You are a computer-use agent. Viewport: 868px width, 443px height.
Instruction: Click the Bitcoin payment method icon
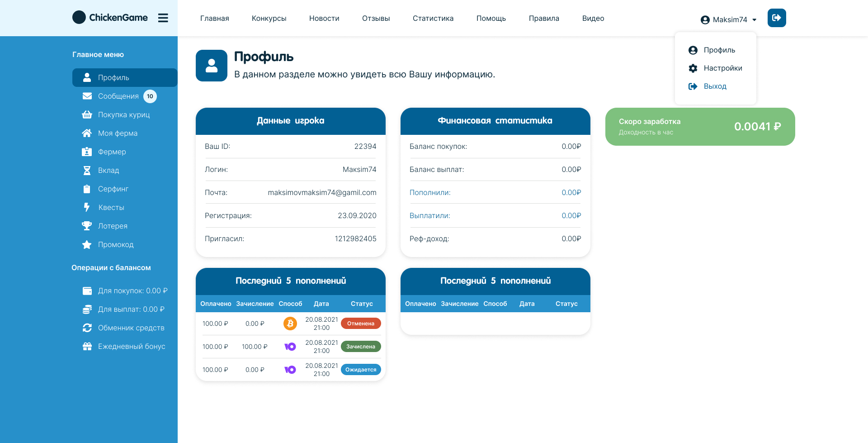[290, 324]
